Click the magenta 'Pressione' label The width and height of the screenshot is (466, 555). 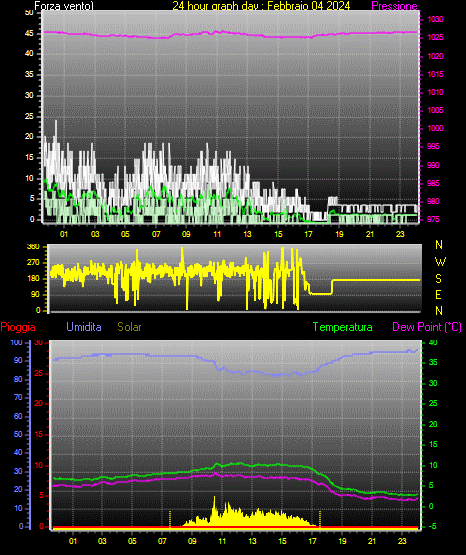tap(395, 6)
